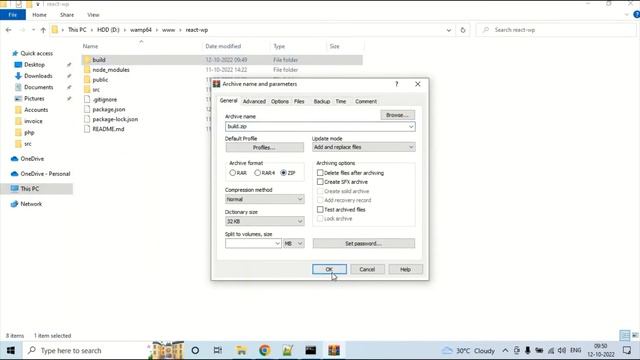Open Network in the sidebar
This screenshot has height=360, width=640.
point(31,204)
